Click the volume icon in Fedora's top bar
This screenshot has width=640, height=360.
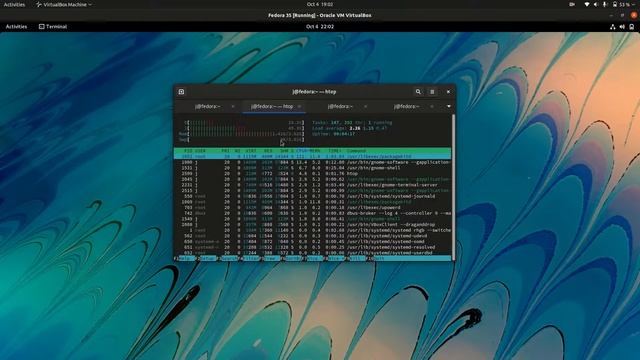coord(622,27)
